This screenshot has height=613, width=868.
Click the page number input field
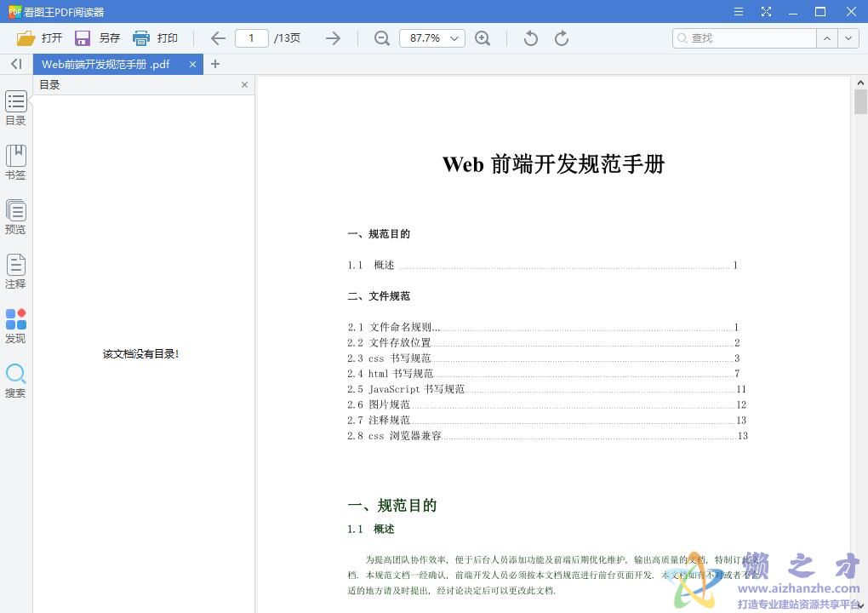coord(252,37)
